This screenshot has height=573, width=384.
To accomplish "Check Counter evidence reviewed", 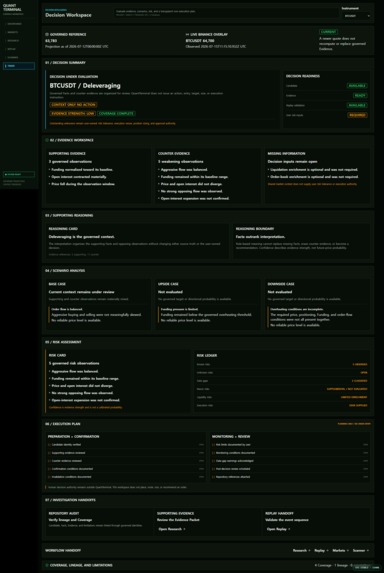I will [x=49, y=461].
